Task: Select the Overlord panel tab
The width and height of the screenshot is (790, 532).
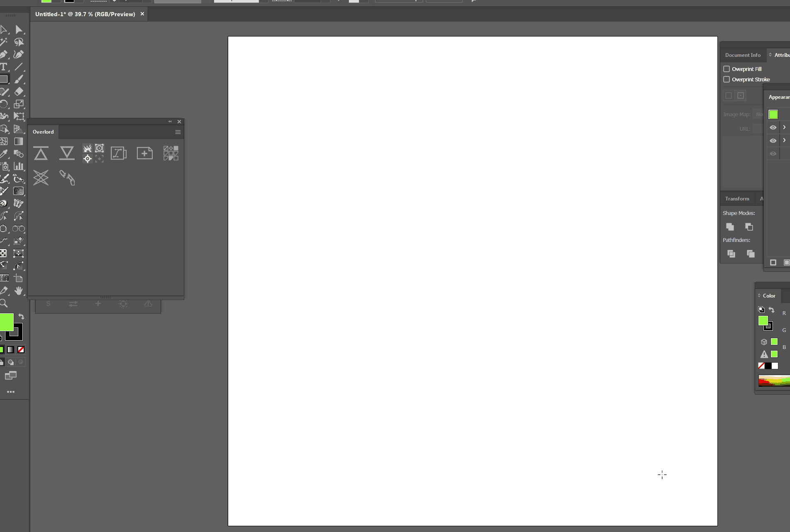Action: (43, 132)
